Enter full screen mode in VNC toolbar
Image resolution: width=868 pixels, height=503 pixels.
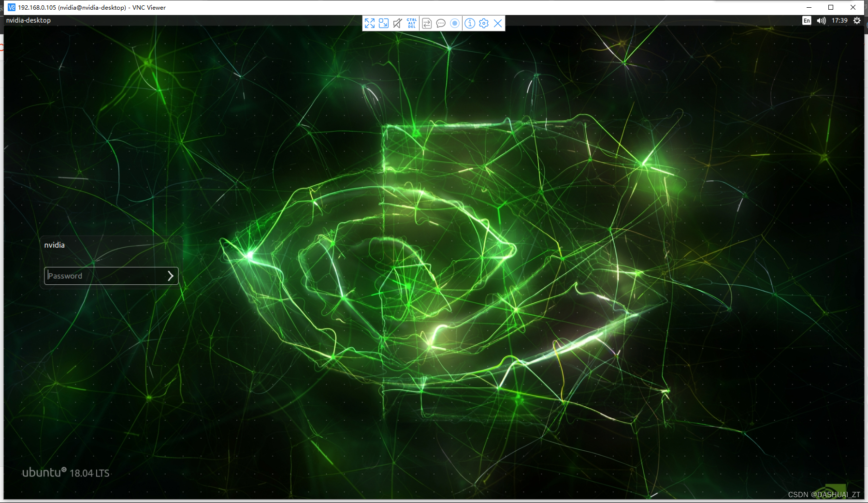tap(370, 23)
